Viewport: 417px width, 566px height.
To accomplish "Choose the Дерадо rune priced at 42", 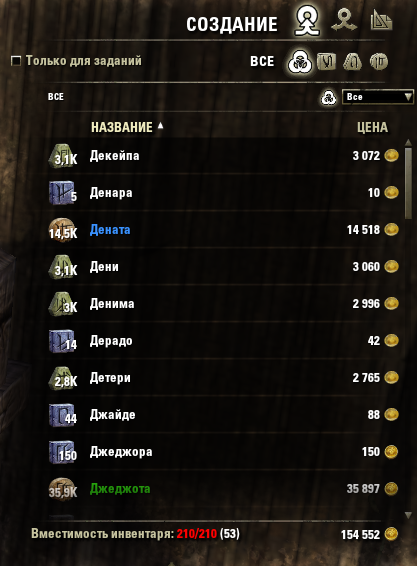I will [x=224, y=341].
